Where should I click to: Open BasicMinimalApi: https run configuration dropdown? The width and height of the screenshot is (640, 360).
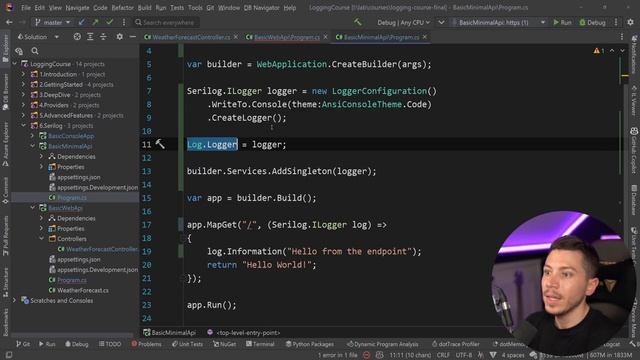tap(498, 22)
